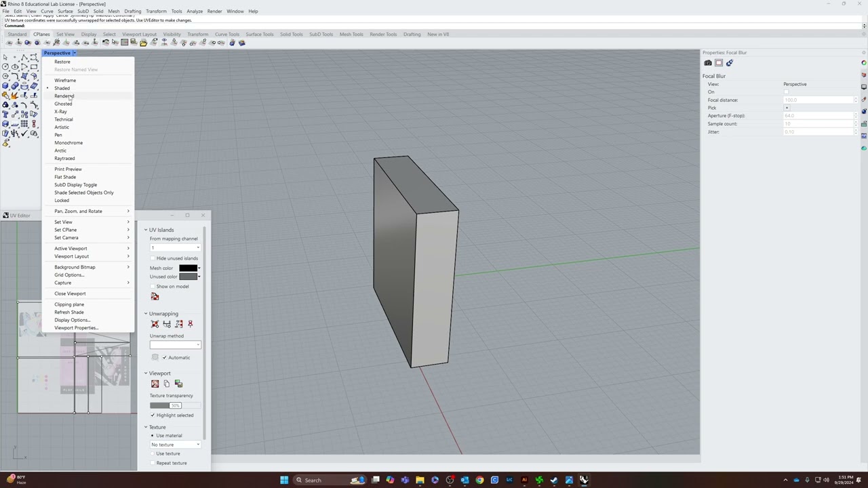Click the third Viewport section icon in UV Editor

tap(178, 384)
